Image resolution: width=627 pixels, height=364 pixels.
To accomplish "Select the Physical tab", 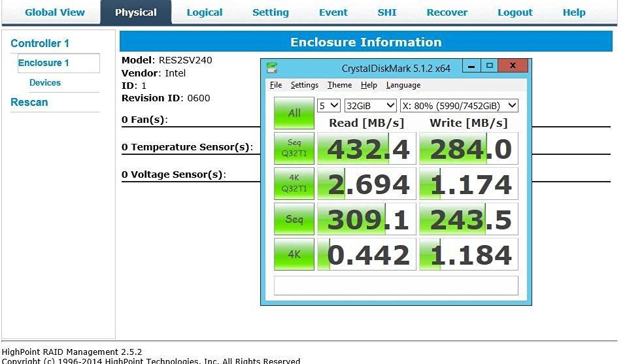I will tap(136, 12).
